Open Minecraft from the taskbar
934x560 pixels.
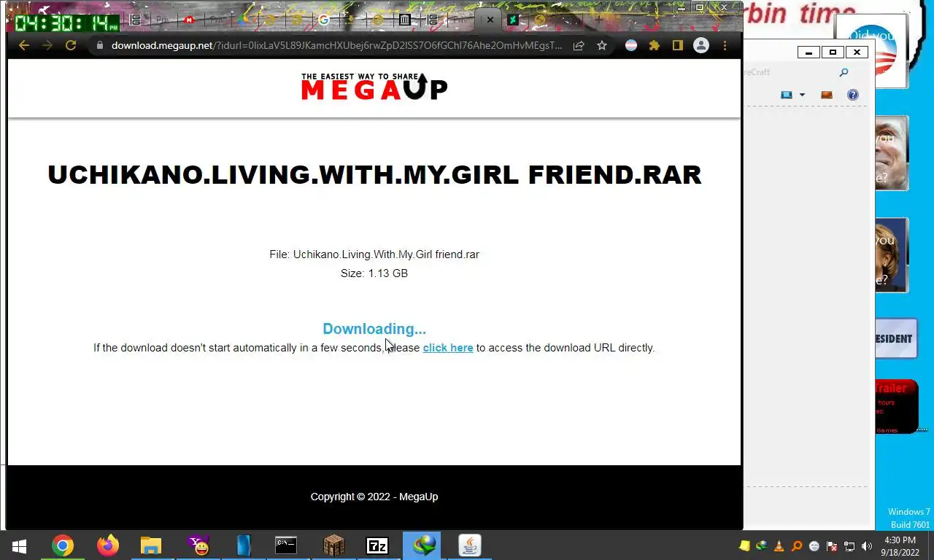tap(334, 545)
